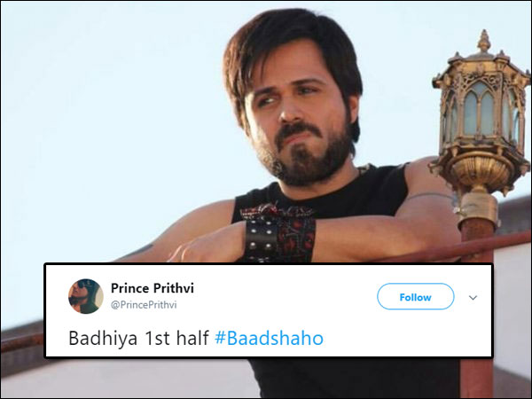The width and height of the screenshot is (532, 399).
Task: Expand the chevron menu beside Follow
Action: coord(473,298)
